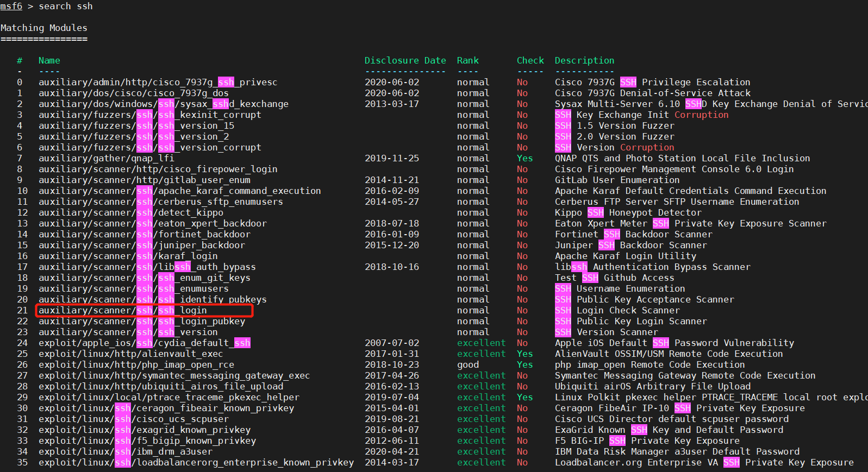
Task: Click the 'Rank' column header
Action: [468, 60]
